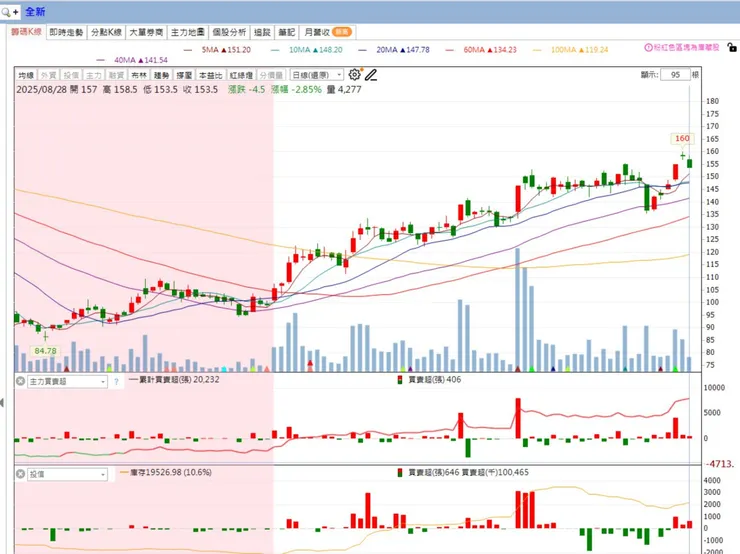Click the 量 4,277 volume value
This screenshot has height=554, width=740.
click(344, 89)
